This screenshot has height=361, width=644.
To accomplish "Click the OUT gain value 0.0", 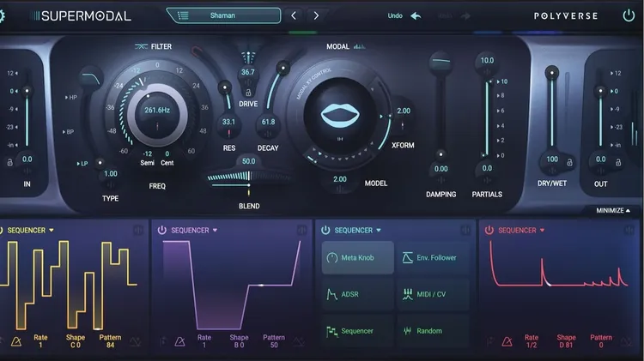I will (600, 159).
